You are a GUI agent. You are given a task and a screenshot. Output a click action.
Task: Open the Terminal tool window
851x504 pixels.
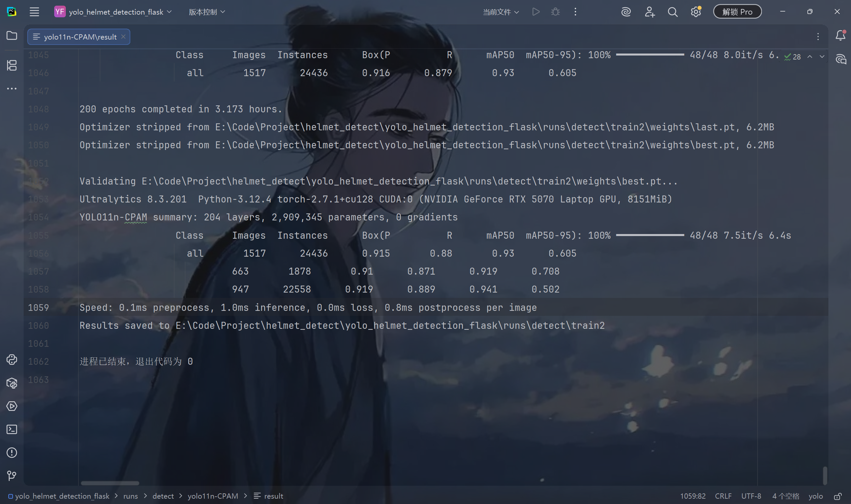tap(12, 430)
